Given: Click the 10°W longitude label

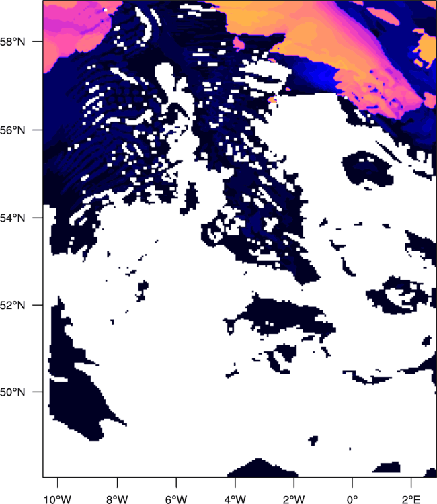Looking at the screenshot, I should click(58, 499).
